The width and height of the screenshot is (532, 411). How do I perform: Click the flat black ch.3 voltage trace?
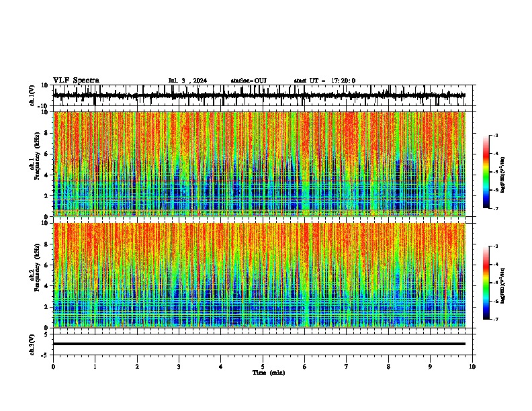pos(259,344)
